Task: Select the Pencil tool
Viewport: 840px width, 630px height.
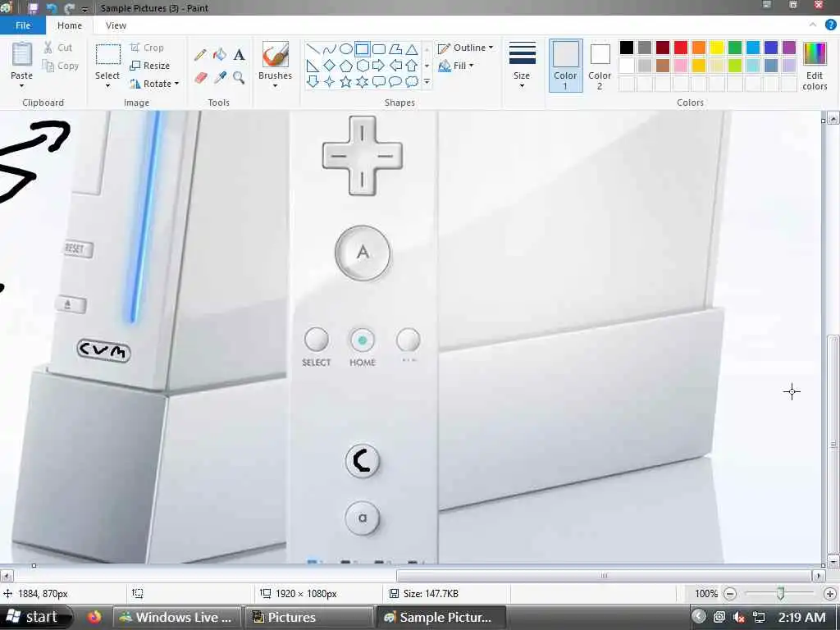Action: click(200, 55)
